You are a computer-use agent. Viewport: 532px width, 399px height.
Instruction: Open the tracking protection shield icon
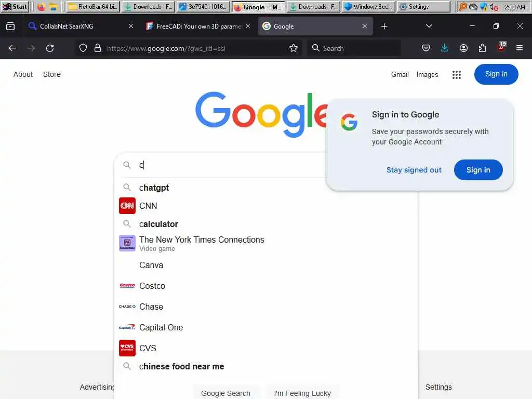(83, 48)
